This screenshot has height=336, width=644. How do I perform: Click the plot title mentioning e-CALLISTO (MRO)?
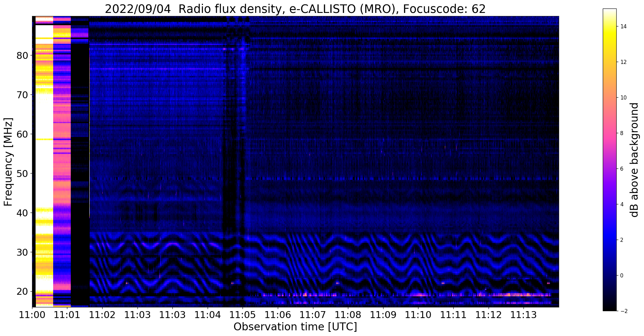point(295,9)
